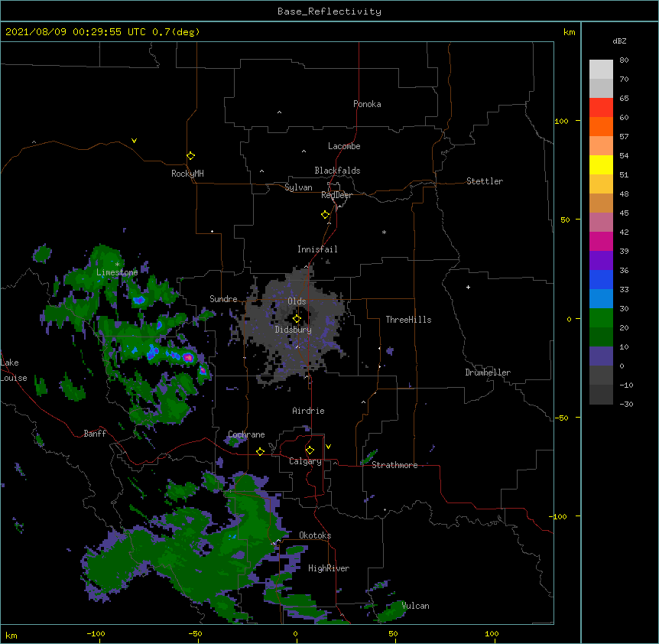The height and width of the screenshot is (644, 659).
Task: Click the Calgary city label
Action: click(x=305, y=461)
